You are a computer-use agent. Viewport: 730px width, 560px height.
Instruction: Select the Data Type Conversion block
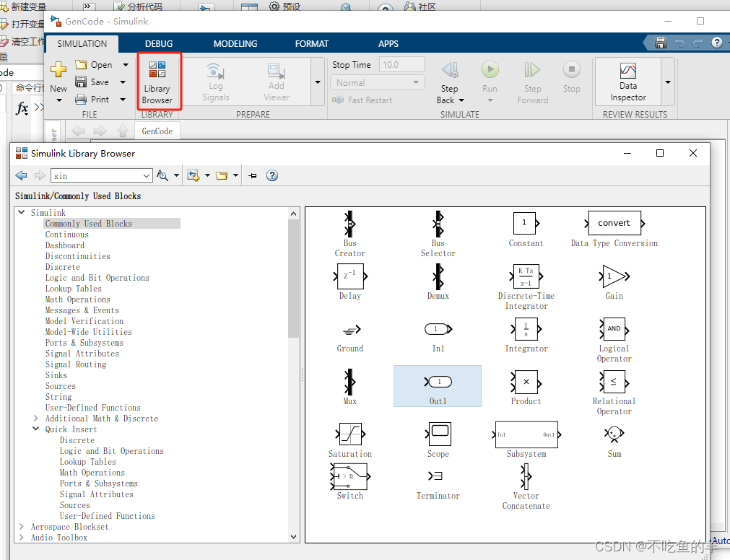(614, 229)
